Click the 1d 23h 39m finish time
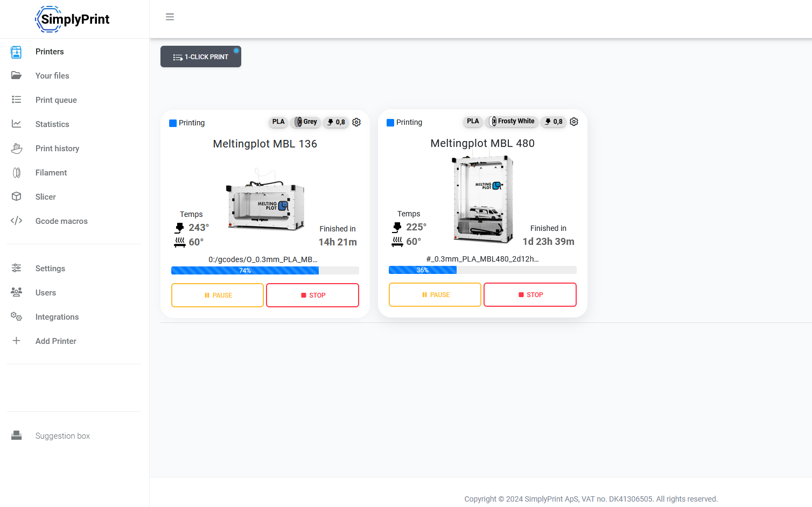 pos(548,242)
